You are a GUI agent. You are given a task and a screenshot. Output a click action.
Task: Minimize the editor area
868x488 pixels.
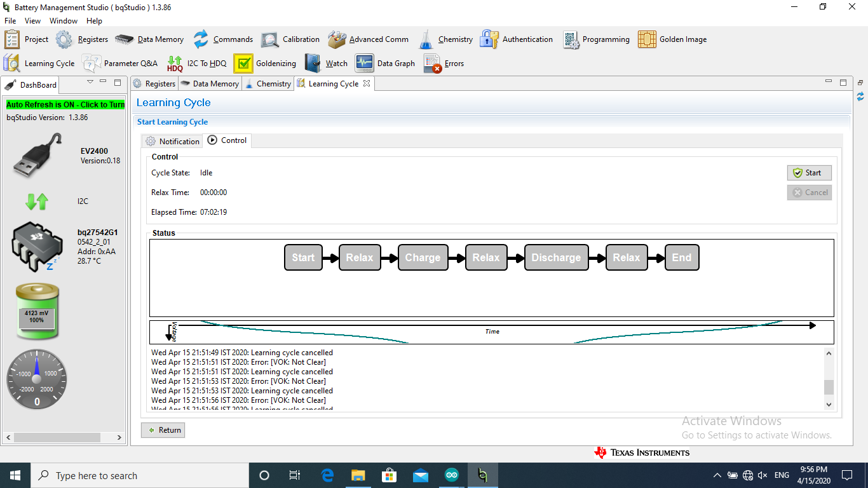(x=829, y=82)
